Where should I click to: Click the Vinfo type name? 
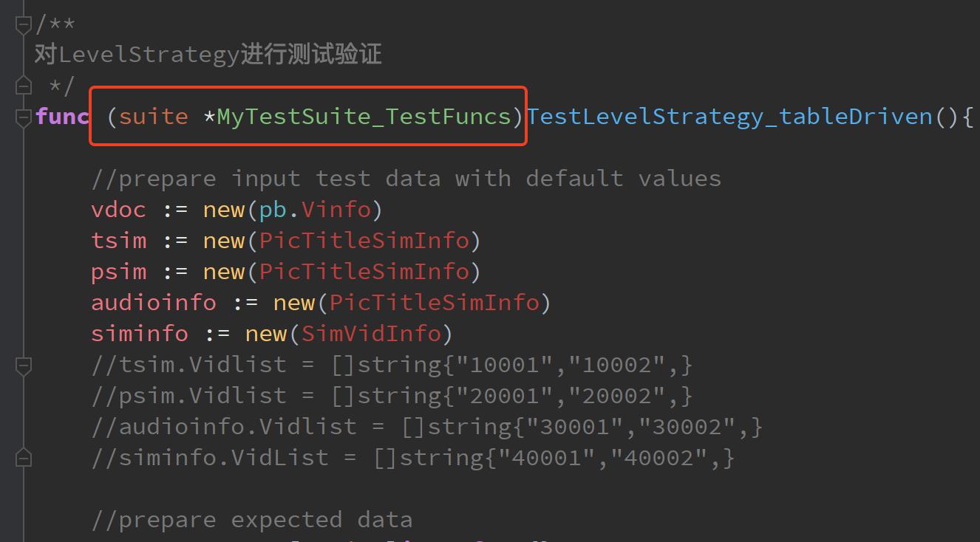coord(336,210)
